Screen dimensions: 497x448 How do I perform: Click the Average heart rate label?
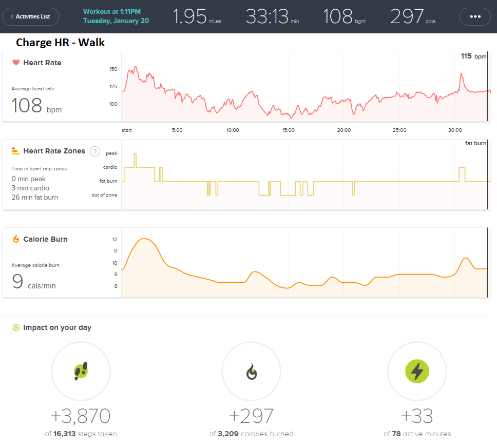(x=33, y=89)
